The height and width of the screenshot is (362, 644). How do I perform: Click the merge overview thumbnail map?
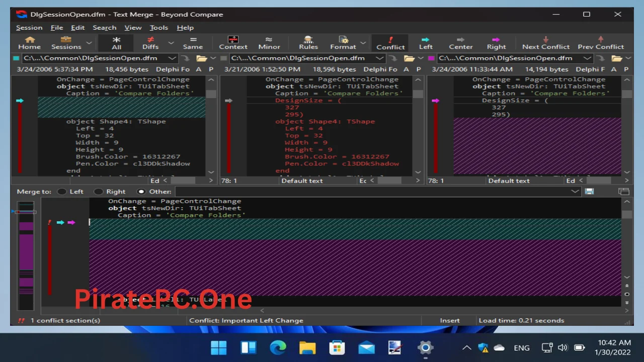(x=26, y=255)
